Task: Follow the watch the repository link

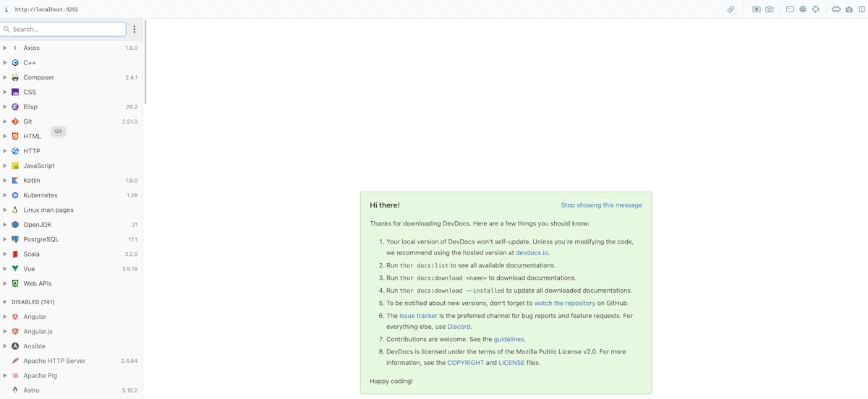Action: (564, 304)
